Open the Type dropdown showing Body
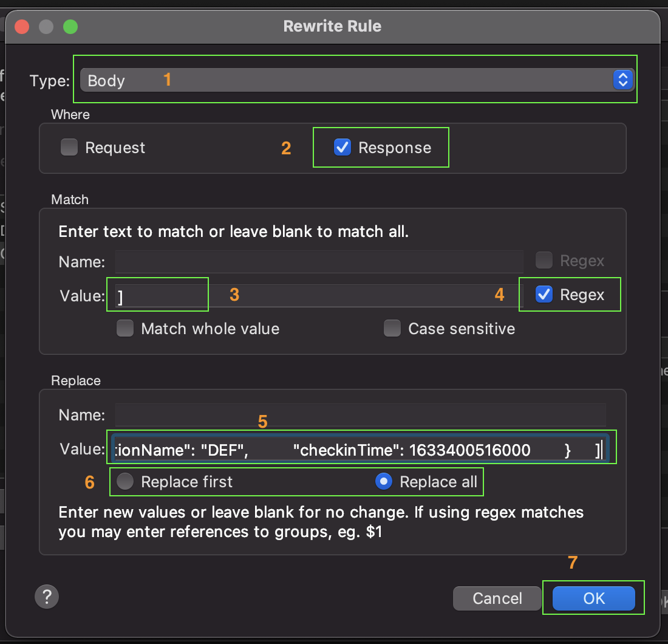The image size is (668, 644). (357, 80)
